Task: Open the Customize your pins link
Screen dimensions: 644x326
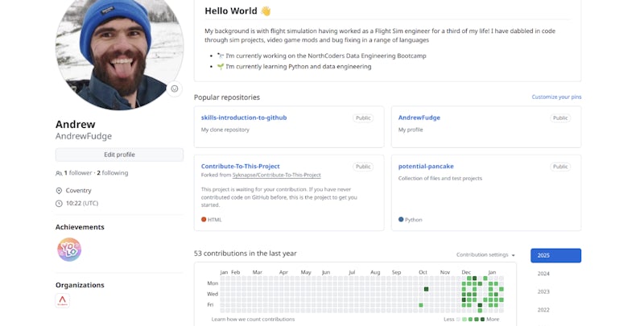Action: point(556,97)
